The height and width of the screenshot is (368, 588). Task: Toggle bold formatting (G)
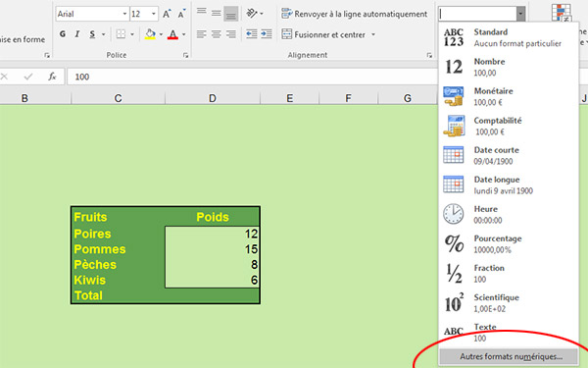pyautogui.click(x=63, y=34)
